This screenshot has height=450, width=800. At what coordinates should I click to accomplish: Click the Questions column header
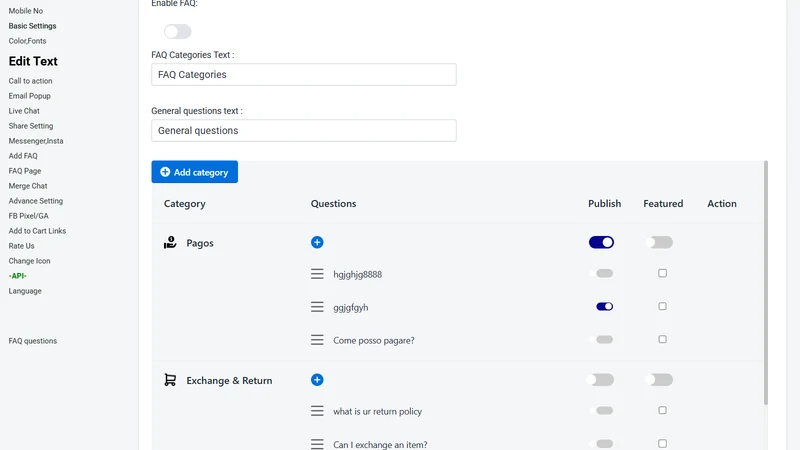coord(333,204)
